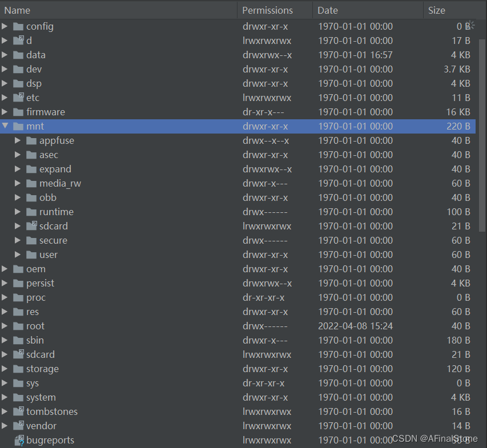Select the top-level sdcard entry name

point(41,354)
